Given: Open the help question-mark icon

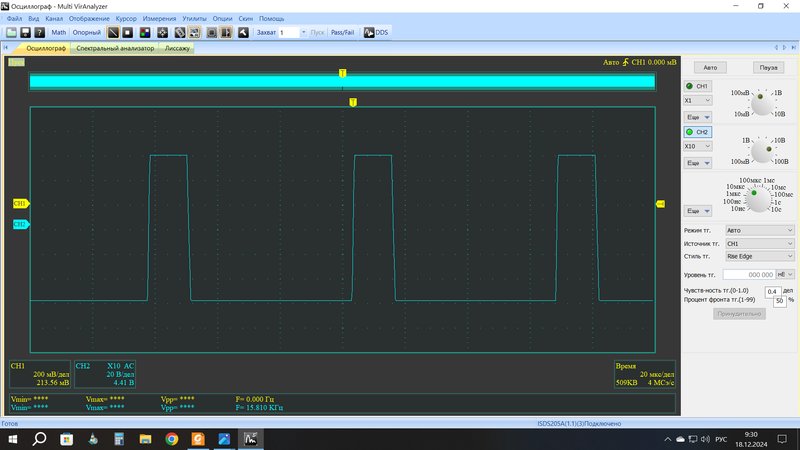Looking at the screenshot, I should coord(39,32).
